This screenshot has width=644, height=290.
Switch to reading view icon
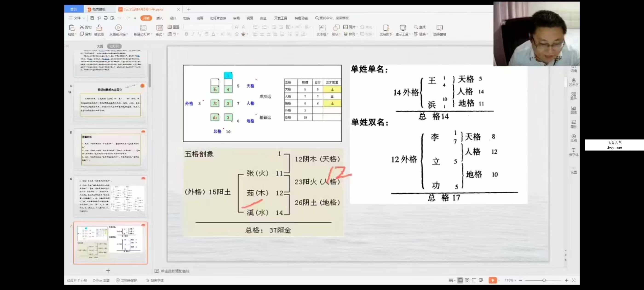pyautogui.click(x=474, y=280)
